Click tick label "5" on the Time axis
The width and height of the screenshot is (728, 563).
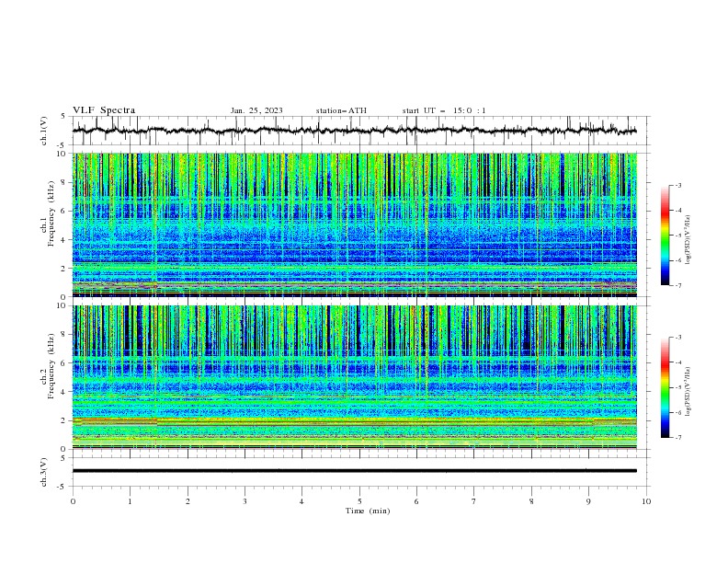[359, 501]
